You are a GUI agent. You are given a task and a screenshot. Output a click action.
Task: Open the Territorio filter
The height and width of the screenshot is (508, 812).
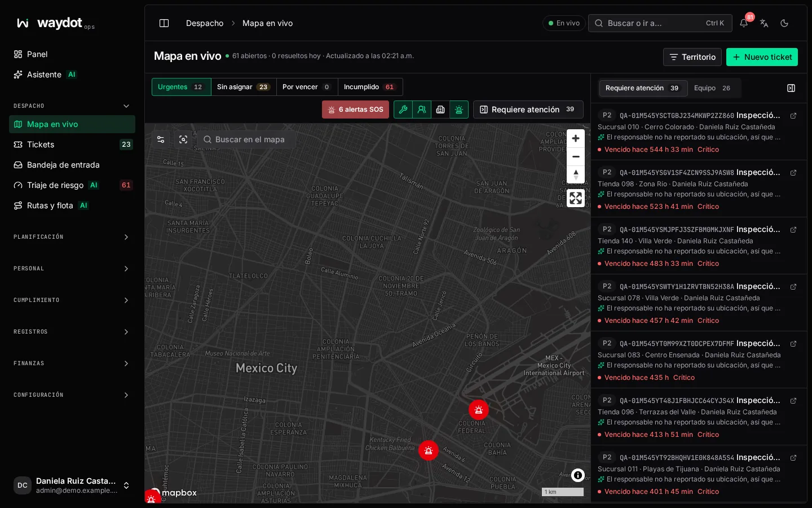[692, 57]
